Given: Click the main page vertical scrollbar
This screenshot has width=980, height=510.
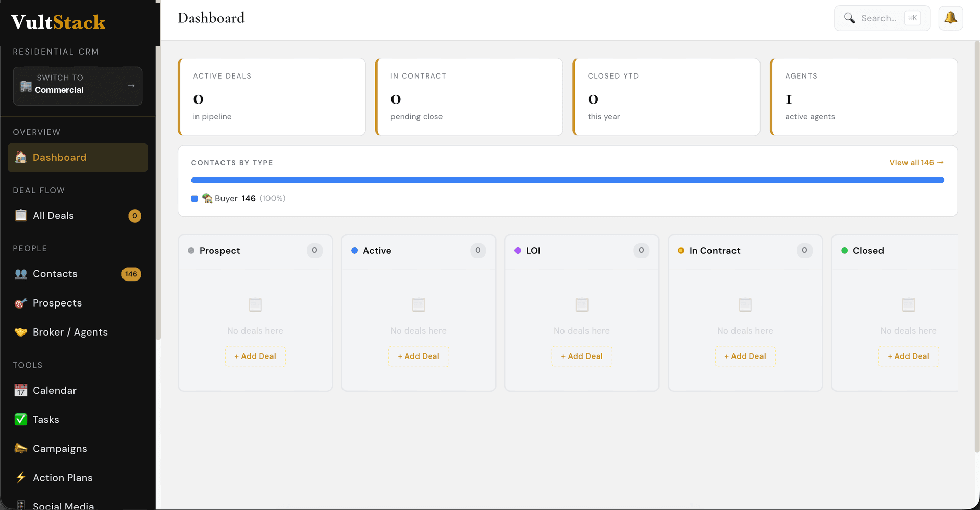Looking at the screenshot, I should (x=977, y=247).
